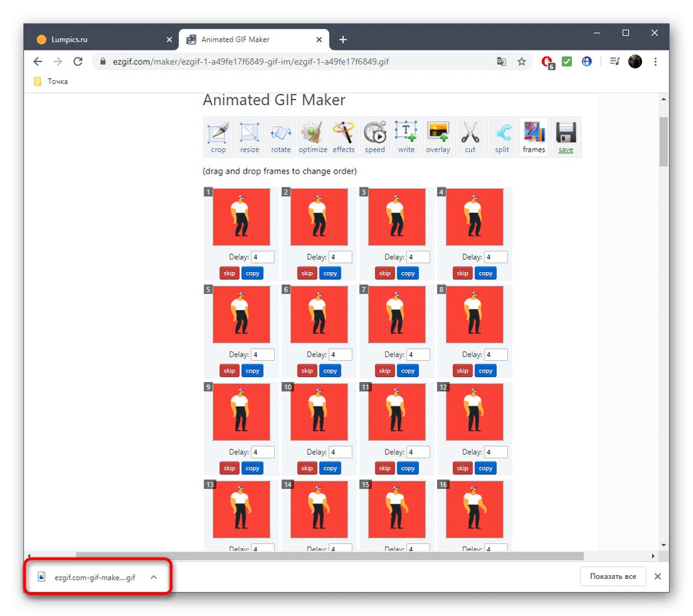View site security lock info

click(103, 61)
